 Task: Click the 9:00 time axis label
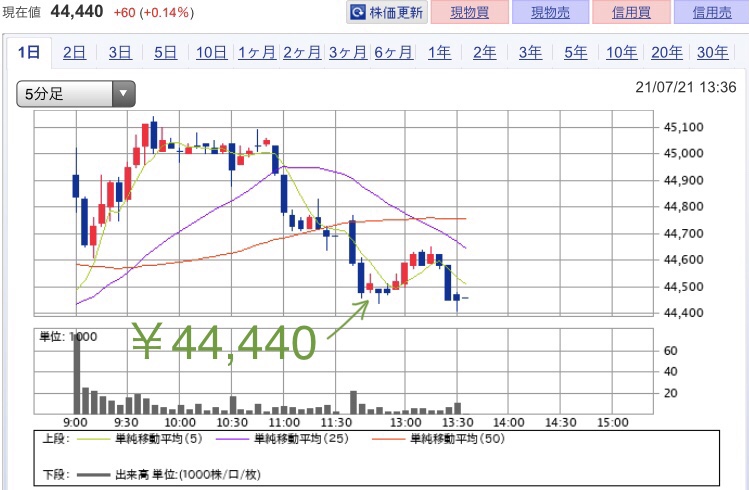click(x=75, y=423)
